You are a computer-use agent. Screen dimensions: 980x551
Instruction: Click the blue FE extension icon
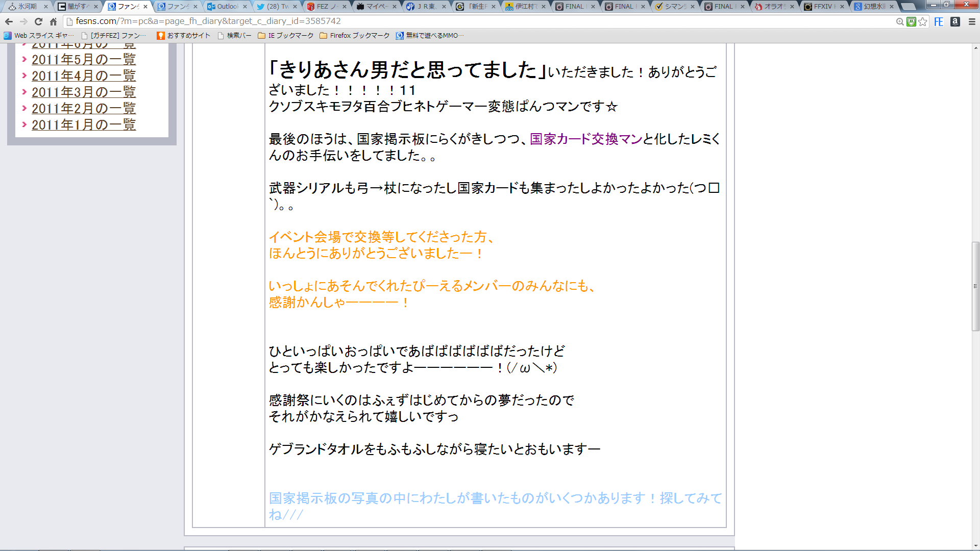939,21
